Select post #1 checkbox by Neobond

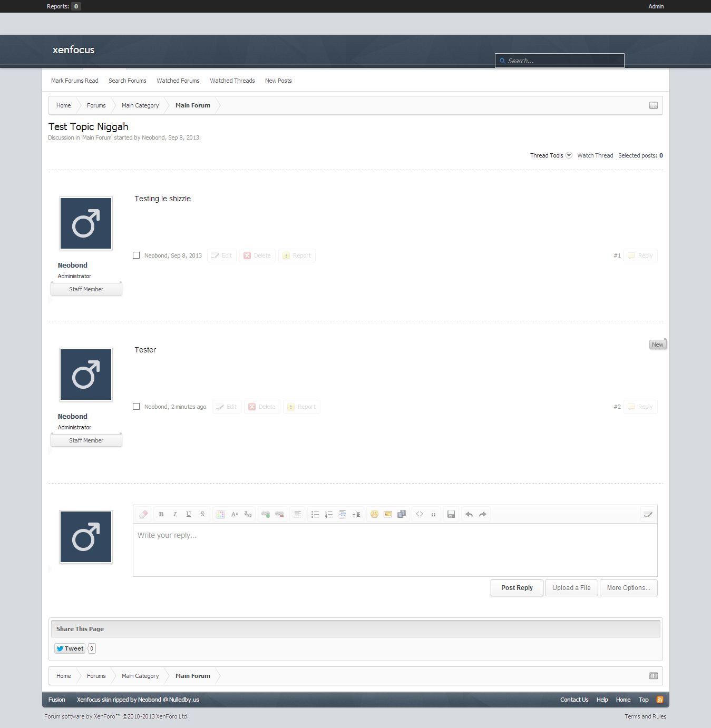coord(137,255)
